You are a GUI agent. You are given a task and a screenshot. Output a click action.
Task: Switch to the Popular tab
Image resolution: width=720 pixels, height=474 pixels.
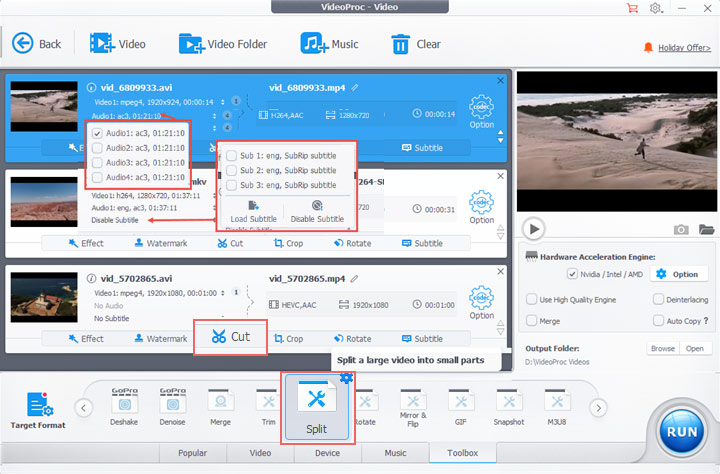(192, 453)
